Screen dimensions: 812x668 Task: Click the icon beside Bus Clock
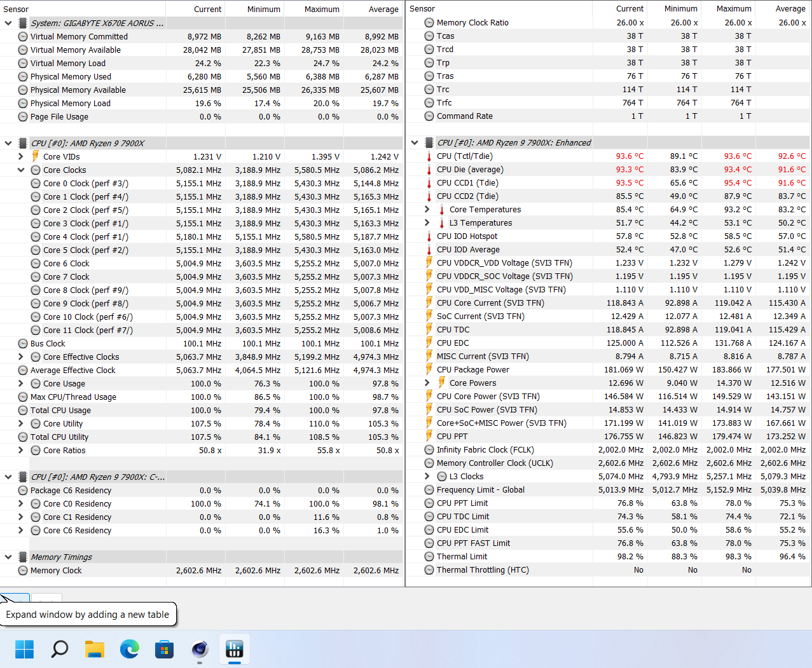tap(23, 343)
